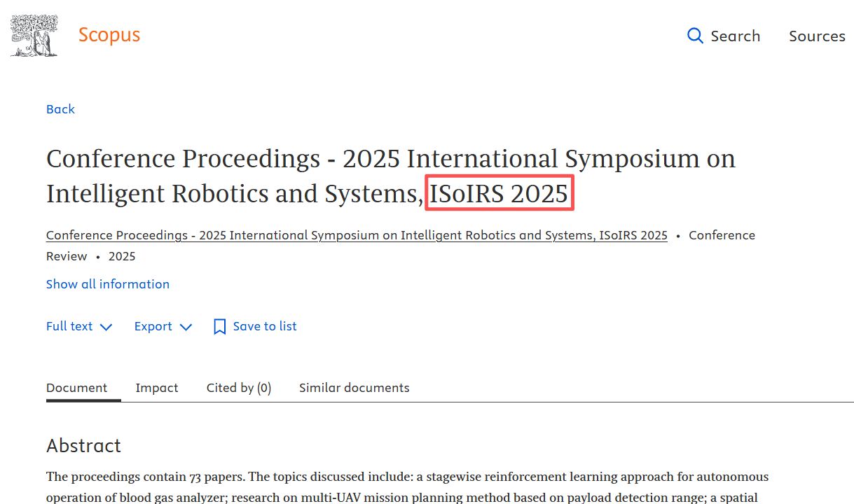Image resolution: width=854 pixels, height=504 pixels.
Task: Go to the Sources page
Action: 817,36
